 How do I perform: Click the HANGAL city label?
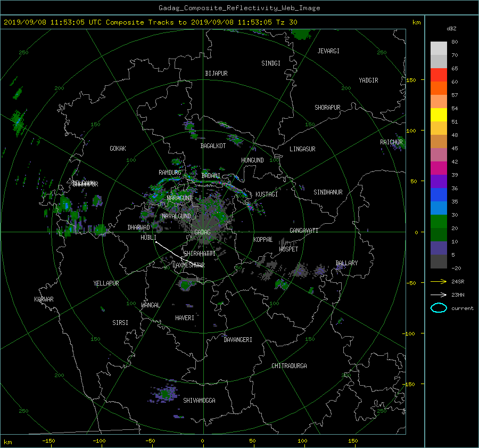click(x=150, y=305)
